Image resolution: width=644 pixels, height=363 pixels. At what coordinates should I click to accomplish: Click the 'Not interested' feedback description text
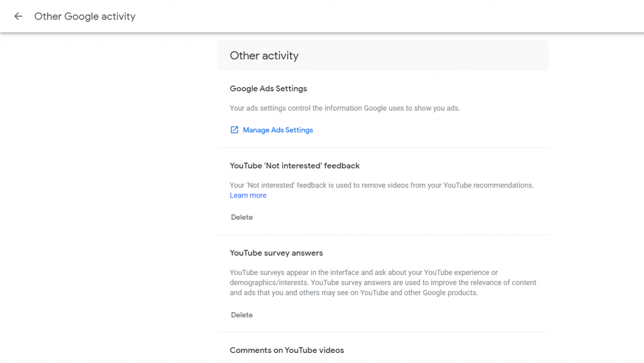(x=381, y=186)
